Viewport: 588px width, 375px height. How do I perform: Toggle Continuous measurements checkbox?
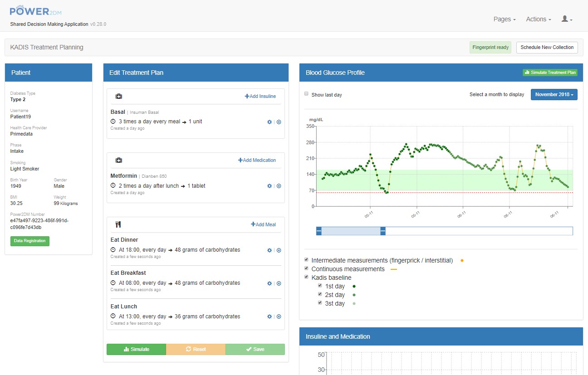point(306,268)
